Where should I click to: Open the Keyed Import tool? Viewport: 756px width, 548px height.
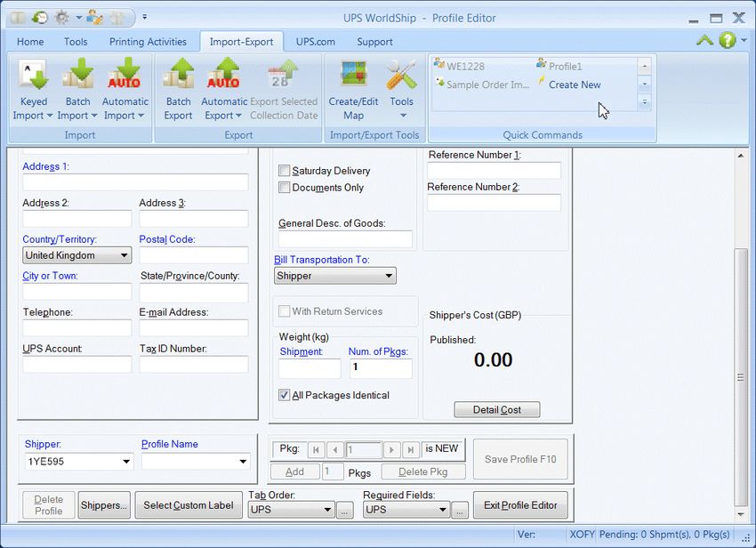click(33, 90)
